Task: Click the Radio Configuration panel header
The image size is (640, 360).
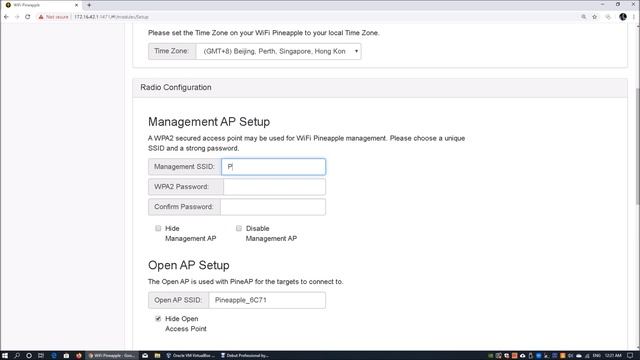Action: tap(380, 87)
